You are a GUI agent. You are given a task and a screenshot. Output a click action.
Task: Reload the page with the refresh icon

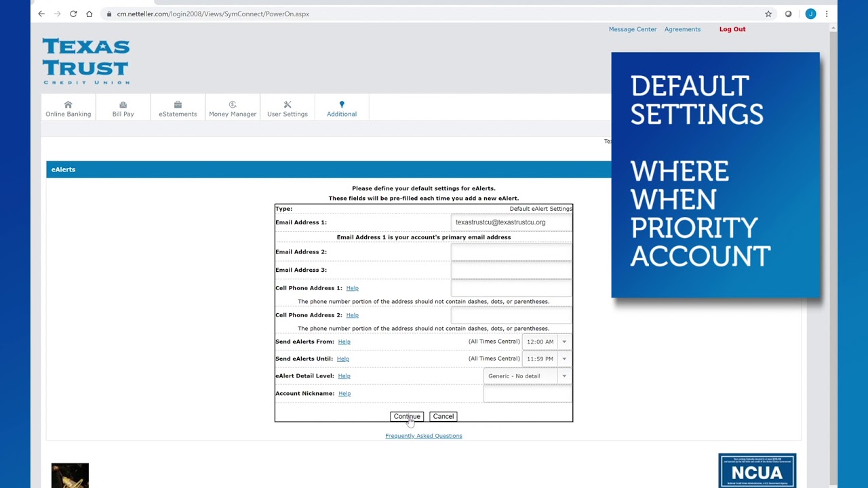(x=73, y=14)
